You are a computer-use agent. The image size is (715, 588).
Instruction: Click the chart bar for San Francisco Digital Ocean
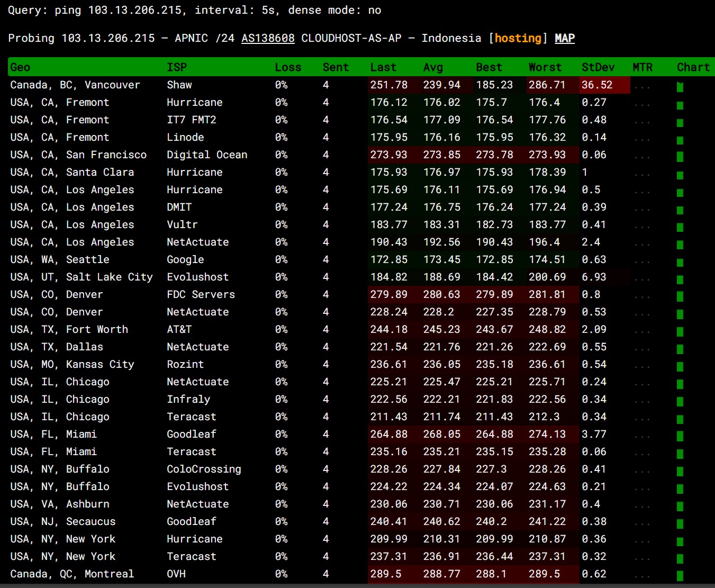680,157
